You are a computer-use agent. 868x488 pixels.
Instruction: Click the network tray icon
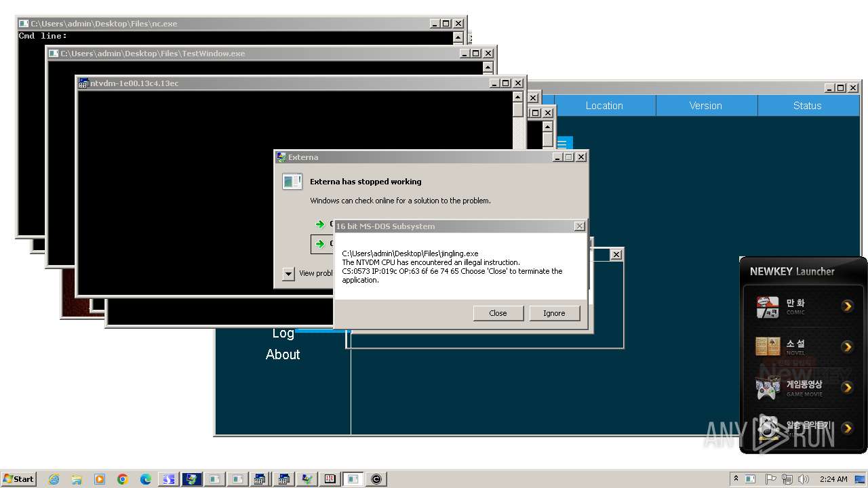[787, 479]
